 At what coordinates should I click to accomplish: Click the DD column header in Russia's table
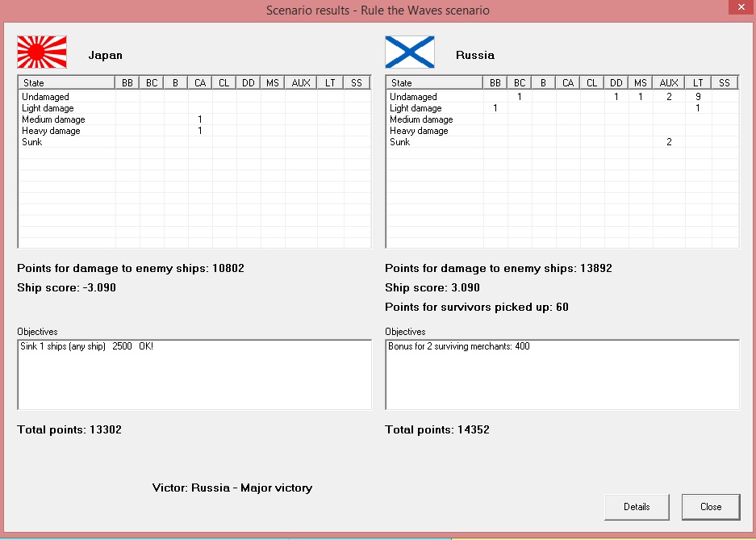click(x=616, y=83)
